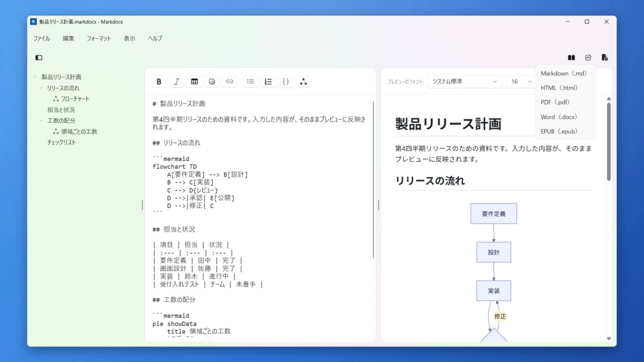Jump to 担当と状況 in outline
The height and width of the screenshot is (362, 644).
[x=61, y=110]
